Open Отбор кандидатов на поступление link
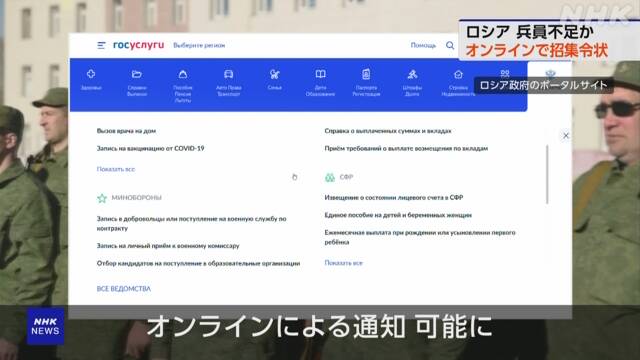 (198, 264)
